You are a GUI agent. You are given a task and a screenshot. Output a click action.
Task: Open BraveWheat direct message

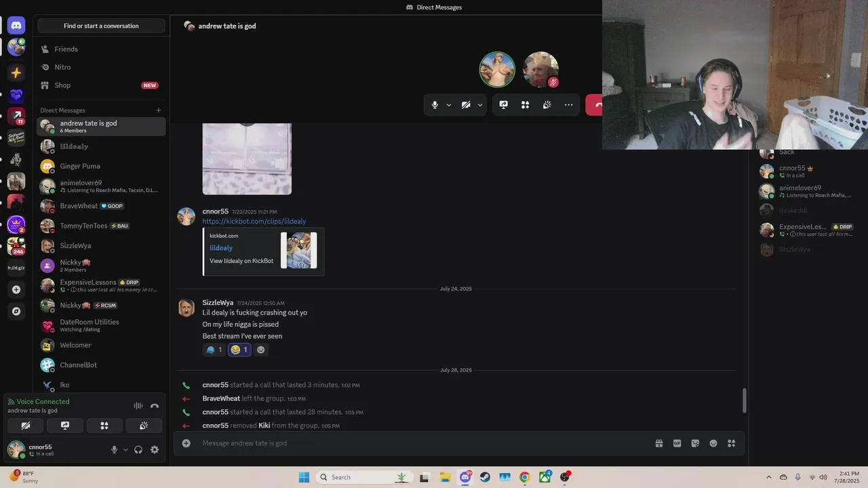(x=101, y=206)
